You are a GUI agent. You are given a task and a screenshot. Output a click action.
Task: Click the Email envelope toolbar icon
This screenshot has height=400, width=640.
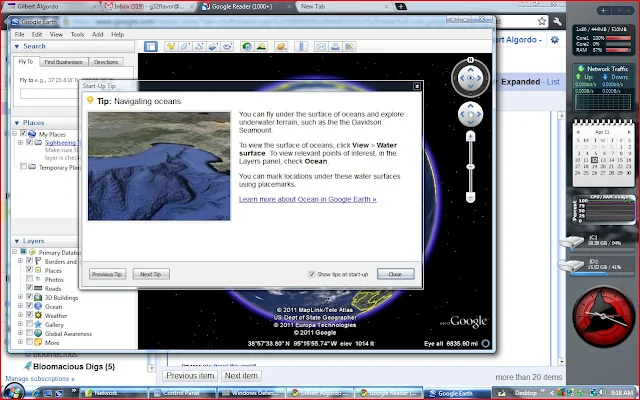pyautogui.click(x=321, y=47)
